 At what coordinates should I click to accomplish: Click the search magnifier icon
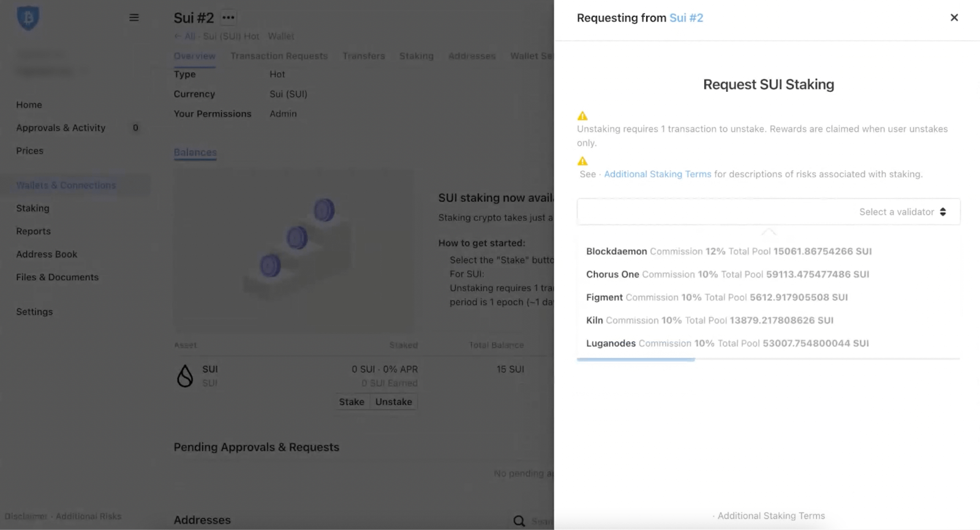(x=519, y=521)
